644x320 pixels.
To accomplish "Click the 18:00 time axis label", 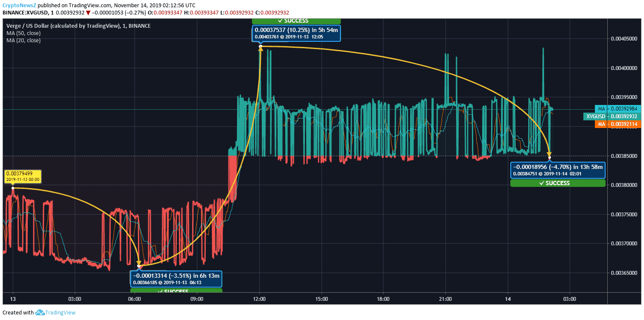I will pos(383,299).
